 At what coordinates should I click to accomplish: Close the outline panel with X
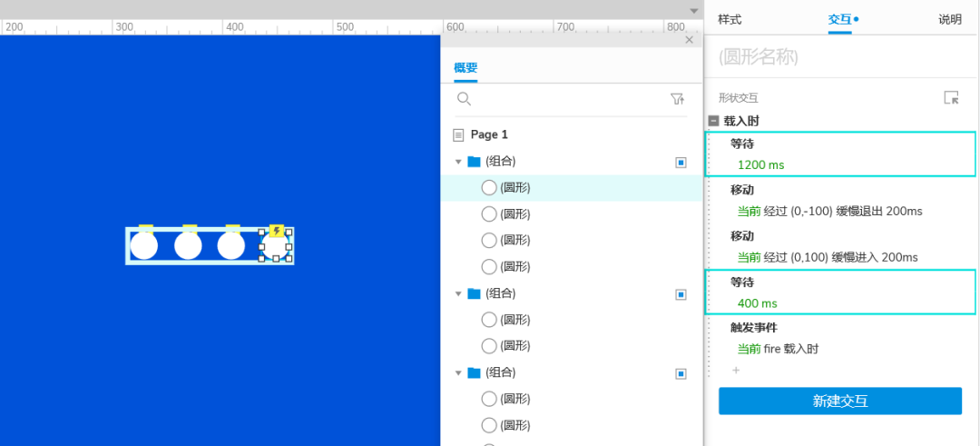click(690, 40)
